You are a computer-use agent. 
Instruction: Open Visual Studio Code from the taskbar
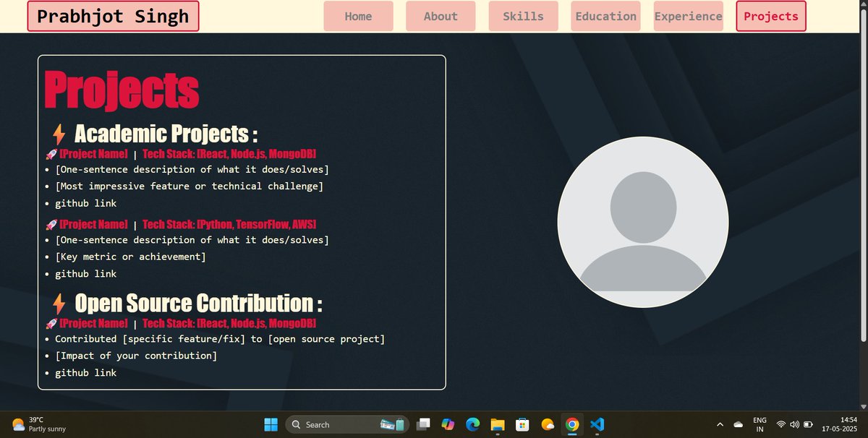click(596, 424)
